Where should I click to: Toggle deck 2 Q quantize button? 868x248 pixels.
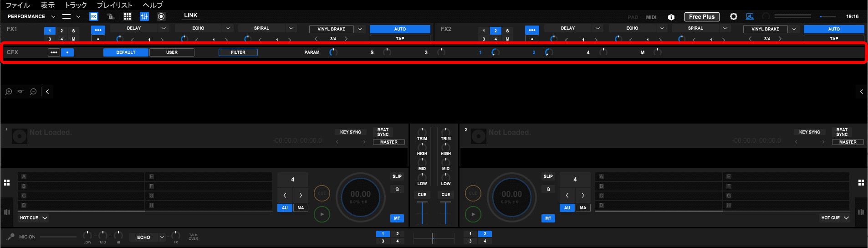[x=548, y=189]
